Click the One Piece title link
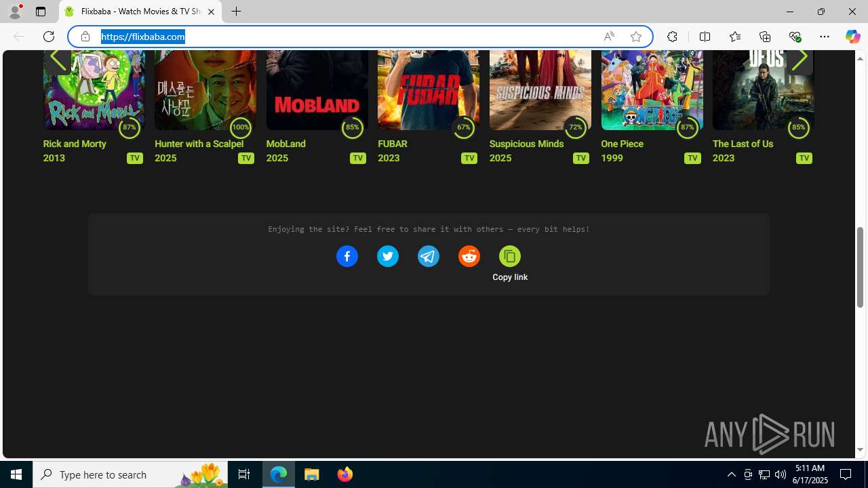Screen dimensions: 868x488 pyautogui.click(x=622, y=144)
